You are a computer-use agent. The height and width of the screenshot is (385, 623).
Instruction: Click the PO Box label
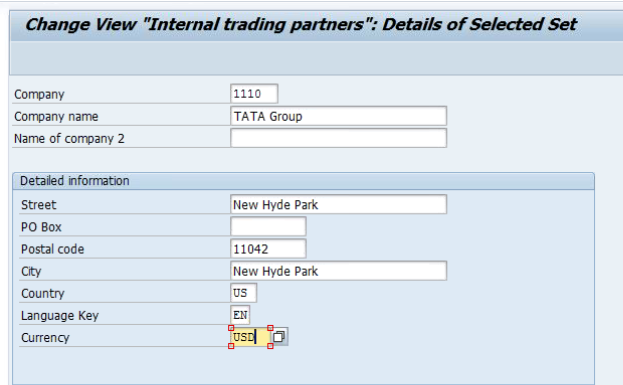pos(41,227)
